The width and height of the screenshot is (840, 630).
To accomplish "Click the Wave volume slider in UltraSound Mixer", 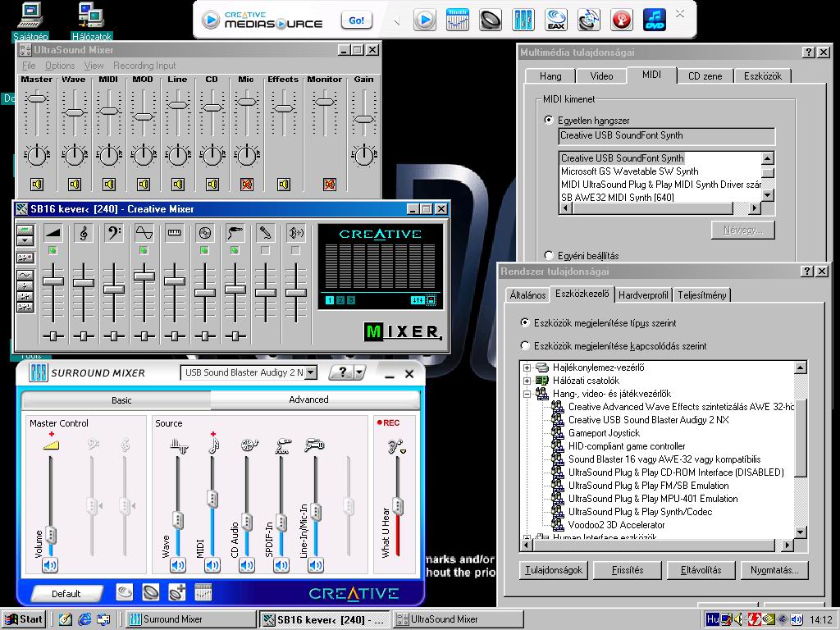I will (74, 112).
